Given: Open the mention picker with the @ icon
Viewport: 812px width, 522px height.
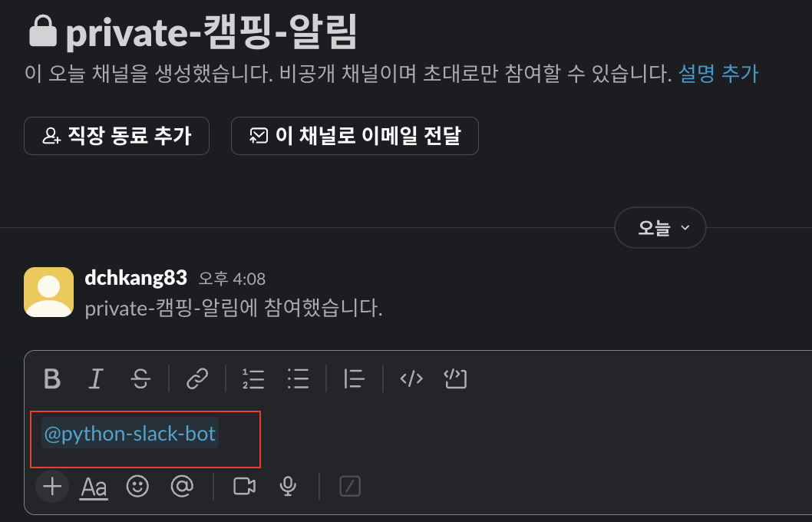Looking at the screenshot, I should (182, 486).
